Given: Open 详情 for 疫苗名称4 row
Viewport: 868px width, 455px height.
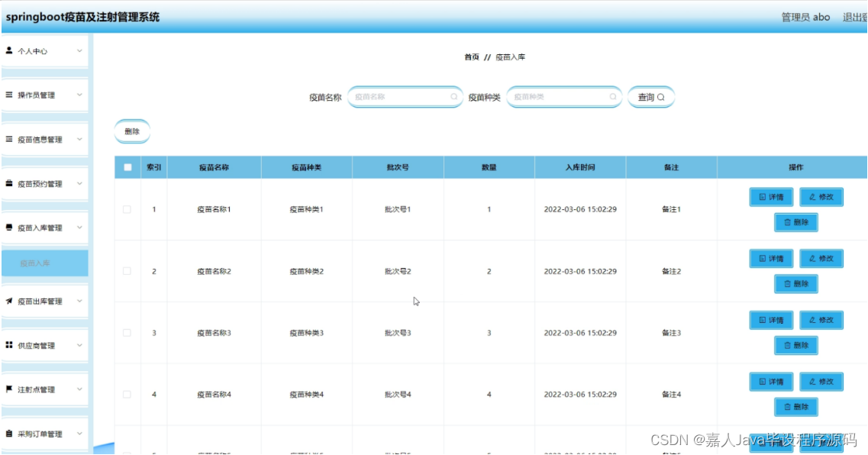Looking at the screenshot, I should [771, 382].
